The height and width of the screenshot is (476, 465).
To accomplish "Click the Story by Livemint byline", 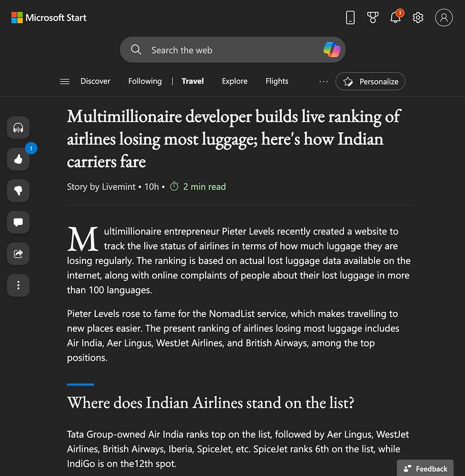I will point(101,187).
